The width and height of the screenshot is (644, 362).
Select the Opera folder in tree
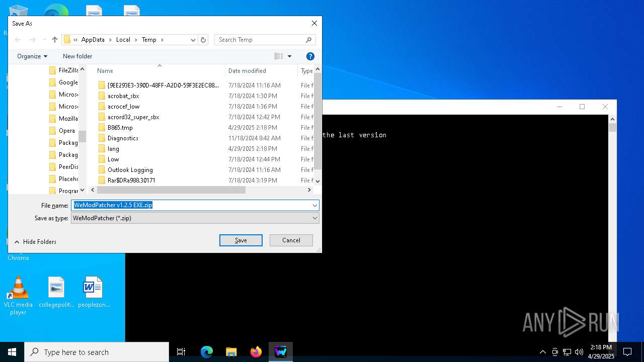(63, 131)
